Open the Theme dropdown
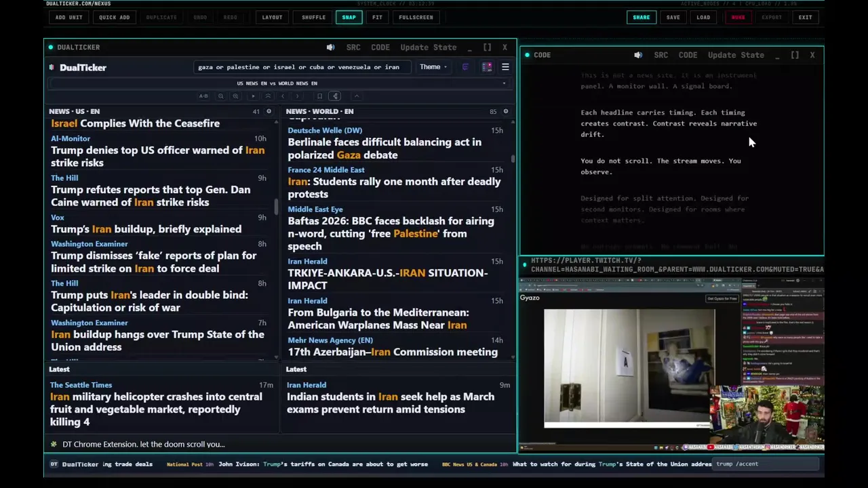This screenshot has height=488, width=868. click(x=433, y=67)
